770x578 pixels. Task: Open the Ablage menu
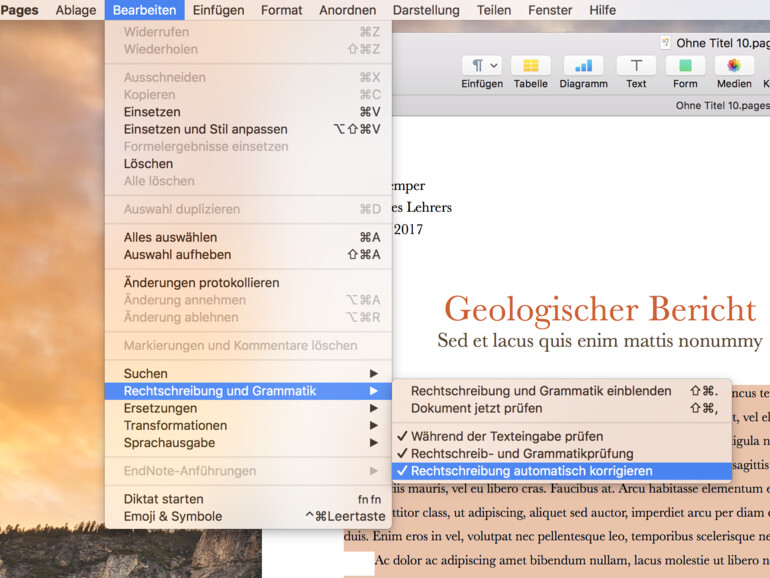click(x=76, y=10)
